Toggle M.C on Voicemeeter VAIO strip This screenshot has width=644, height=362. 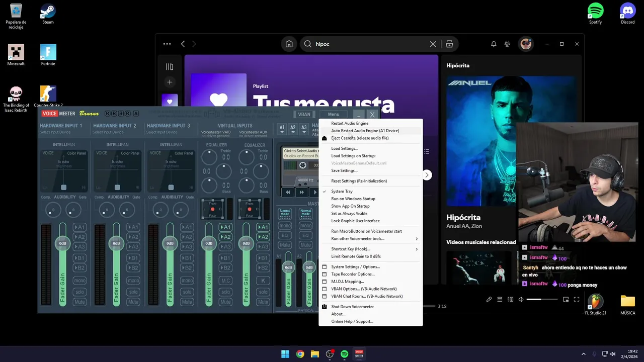pos(225,281)
